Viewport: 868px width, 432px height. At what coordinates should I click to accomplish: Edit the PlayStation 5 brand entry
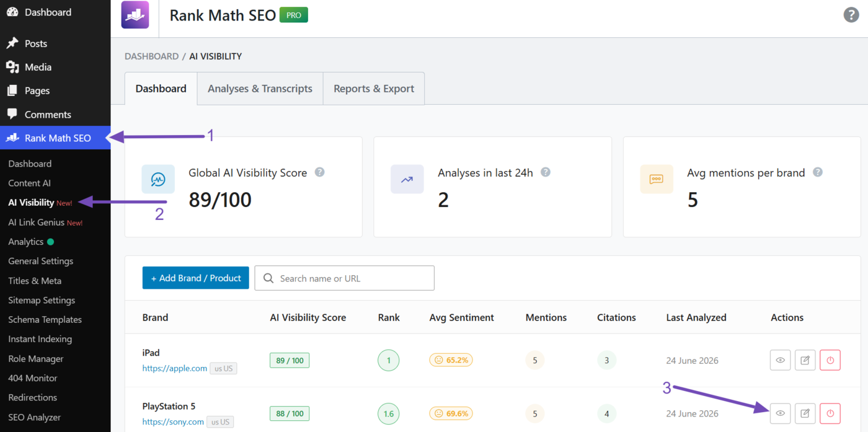(x=805, y=413)
